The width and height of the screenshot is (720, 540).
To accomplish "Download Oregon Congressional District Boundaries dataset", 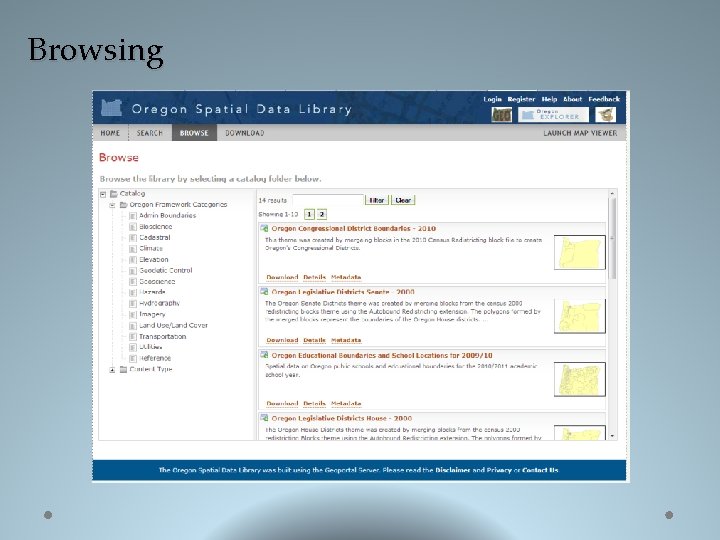I will click(x=282, y=277).
